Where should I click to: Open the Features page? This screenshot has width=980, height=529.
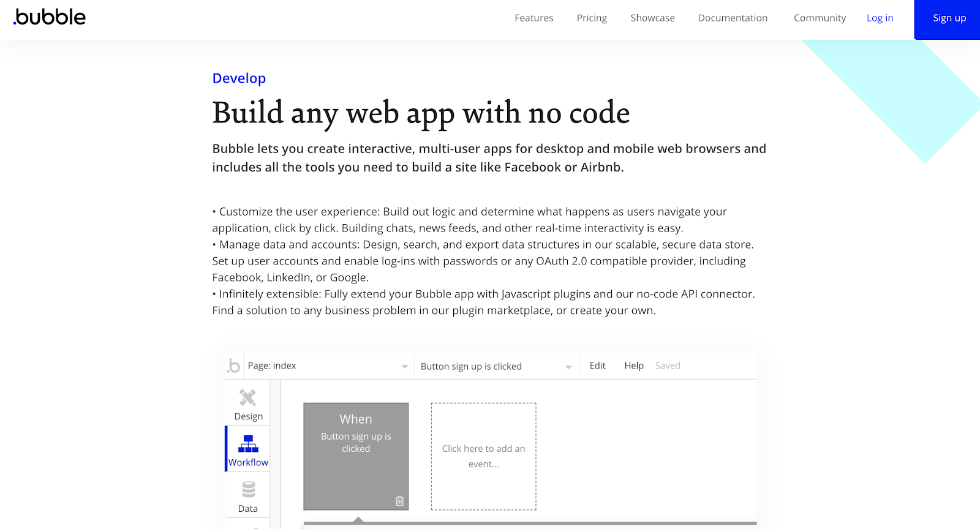(x=533, y=18)
